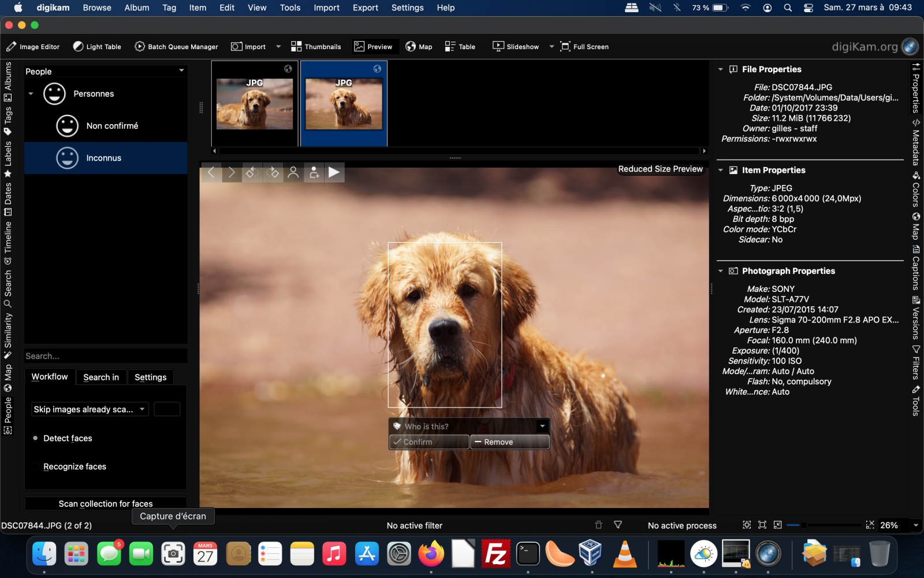Screen dimensions: 924x578
Task: Toggle Full Screen mode
Action: (584, 46)
